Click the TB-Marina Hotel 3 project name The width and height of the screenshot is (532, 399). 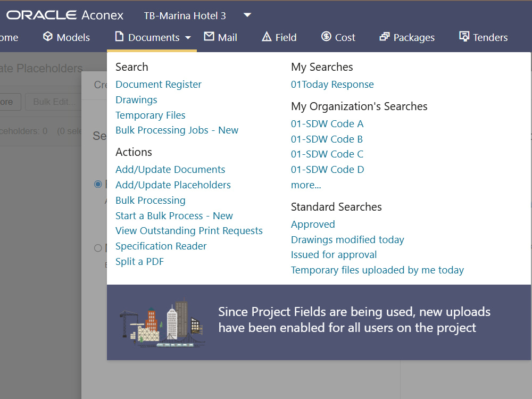pyautogui.click(x=185, y=15)
